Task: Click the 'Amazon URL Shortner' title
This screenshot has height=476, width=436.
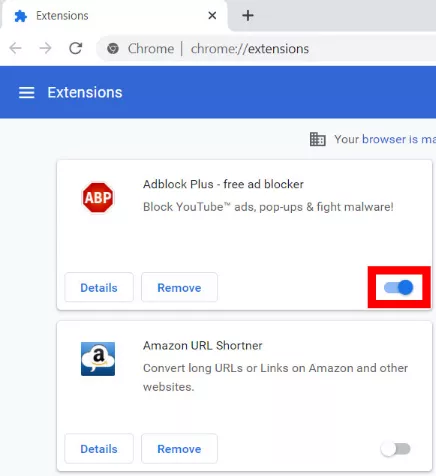Action: tap(202, 345)
